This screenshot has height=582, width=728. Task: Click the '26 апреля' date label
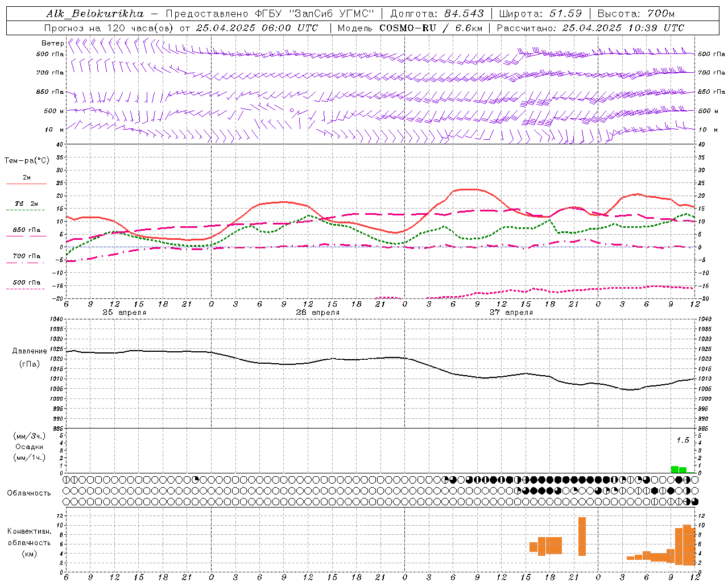(x=318, y=313)
